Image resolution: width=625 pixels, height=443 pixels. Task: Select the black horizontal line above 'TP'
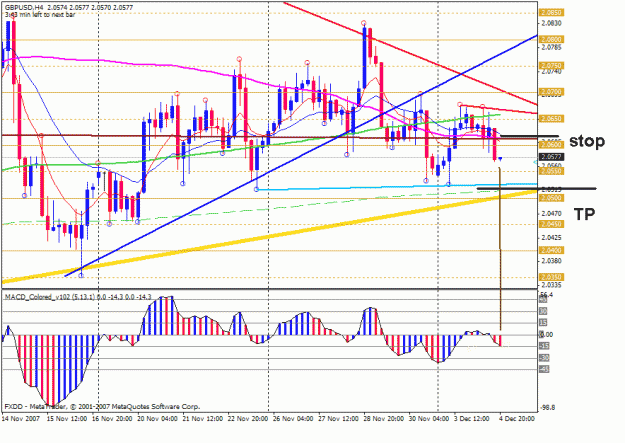coord(536,188)
